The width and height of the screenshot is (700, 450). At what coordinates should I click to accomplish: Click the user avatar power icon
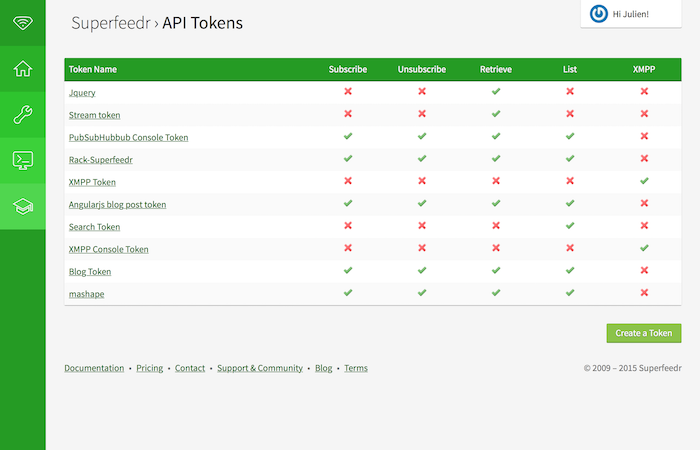click(599, 14)
